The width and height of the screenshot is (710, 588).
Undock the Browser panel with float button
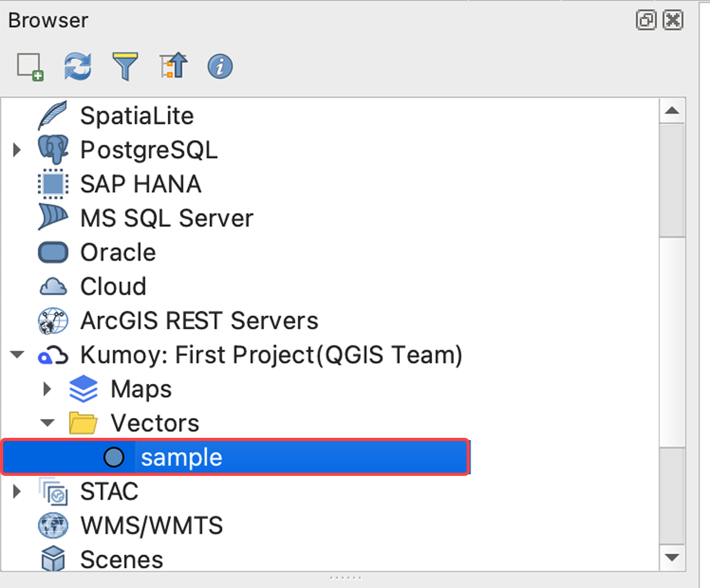click(x=645, y=21)
